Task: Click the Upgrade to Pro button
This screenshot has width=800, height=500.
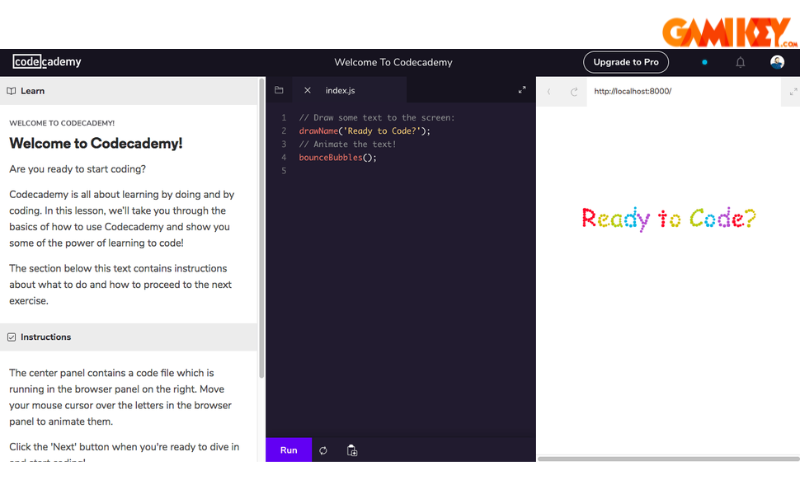Action: click(x=626, y=62)
